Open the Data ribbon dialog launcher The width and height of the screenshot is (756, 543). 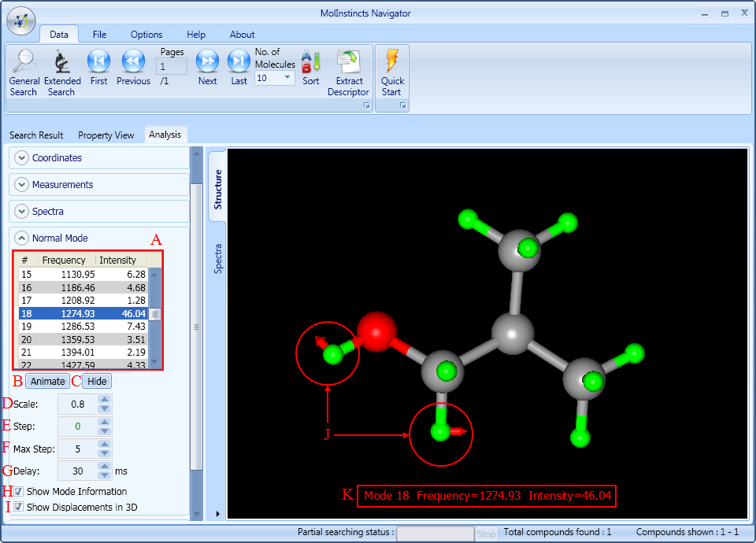click(x=367, y=105)
